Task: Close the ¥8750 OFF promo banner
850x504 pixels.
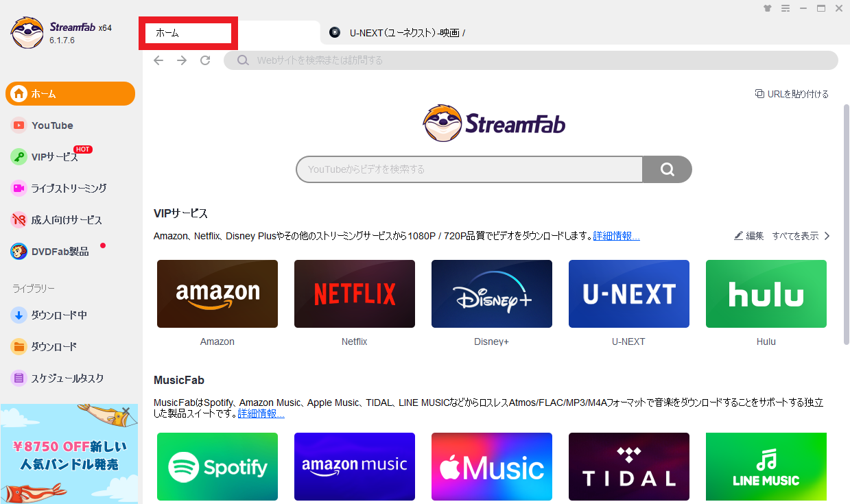Action: point(126,411)
